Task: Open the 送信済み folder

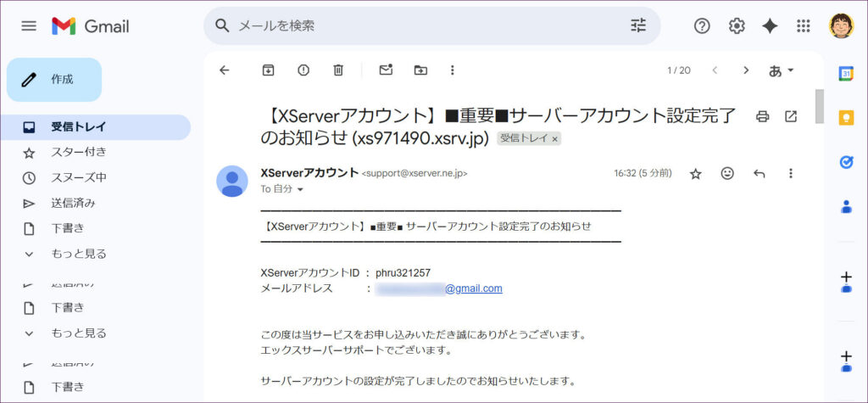Action: click(x=73, y=203)
